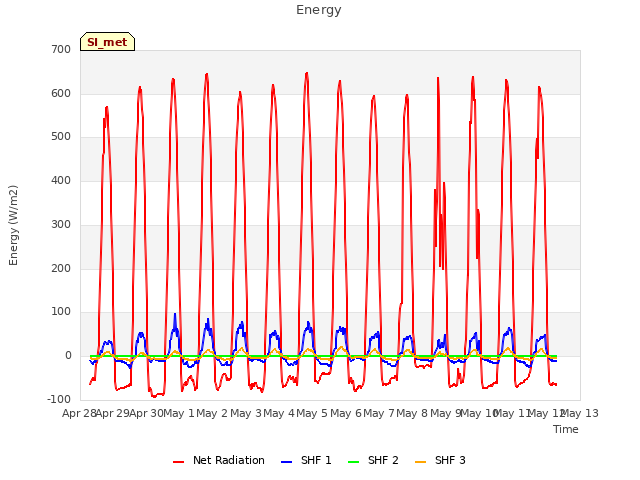Click the chart title Energy
Image resolution: width=640 pixels, height=480 pixels.
[319, 10]
